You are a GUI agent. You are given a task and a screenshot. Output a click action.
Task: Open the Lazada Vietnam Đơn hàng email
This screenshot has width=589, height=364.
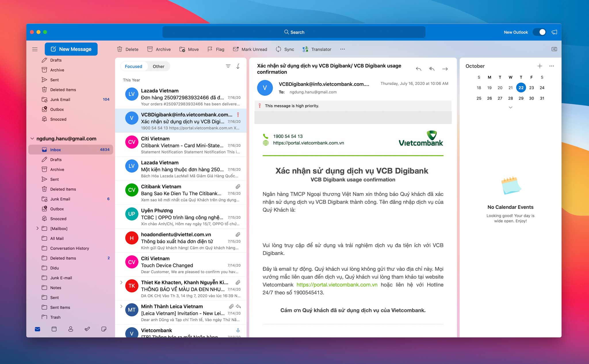point(181,97)
